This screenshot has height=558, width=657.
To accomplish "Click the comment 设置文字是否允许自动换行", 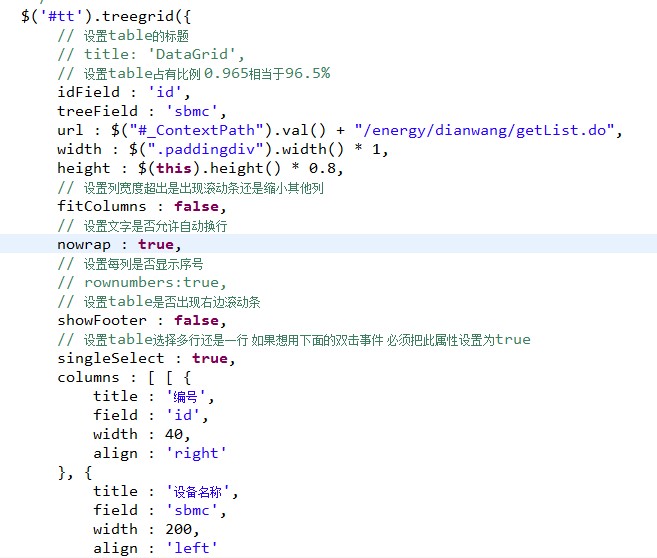I will click(142, 226).
